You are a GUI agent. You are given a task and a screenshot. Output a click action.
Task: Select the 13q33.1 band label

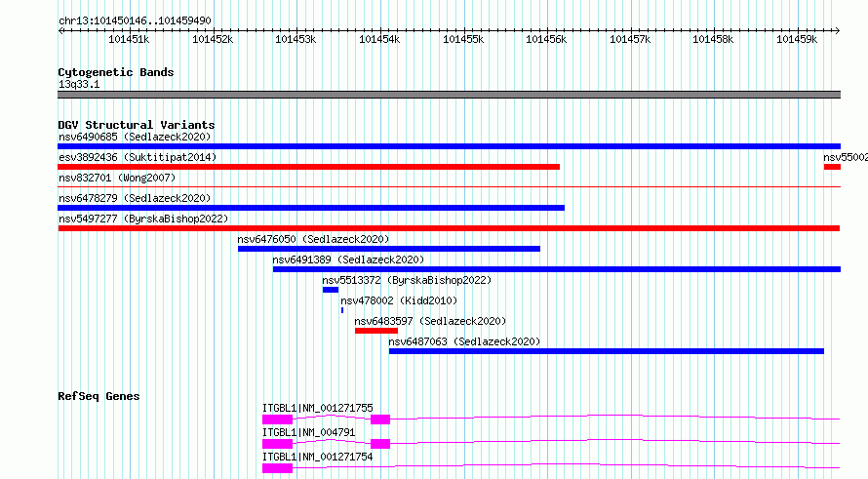[x=79, y=84]
